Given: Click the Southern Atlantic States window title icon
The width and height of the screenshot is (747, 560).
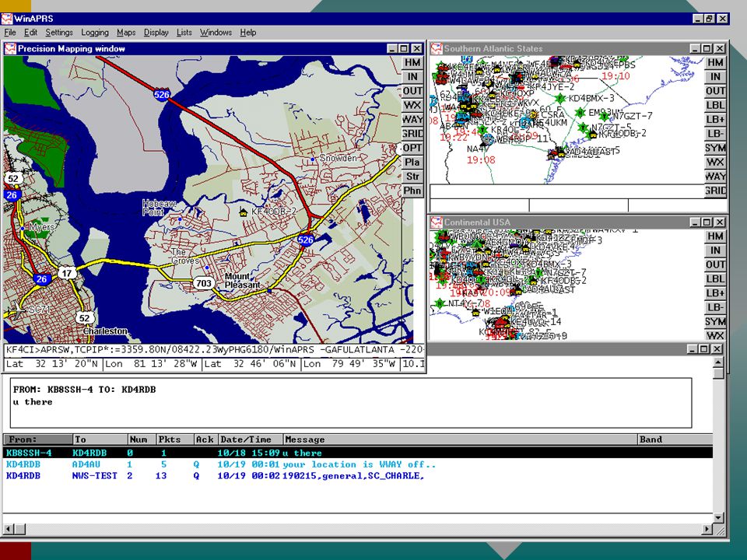Looking at the screenshot, I should click(x=437, y=48).
